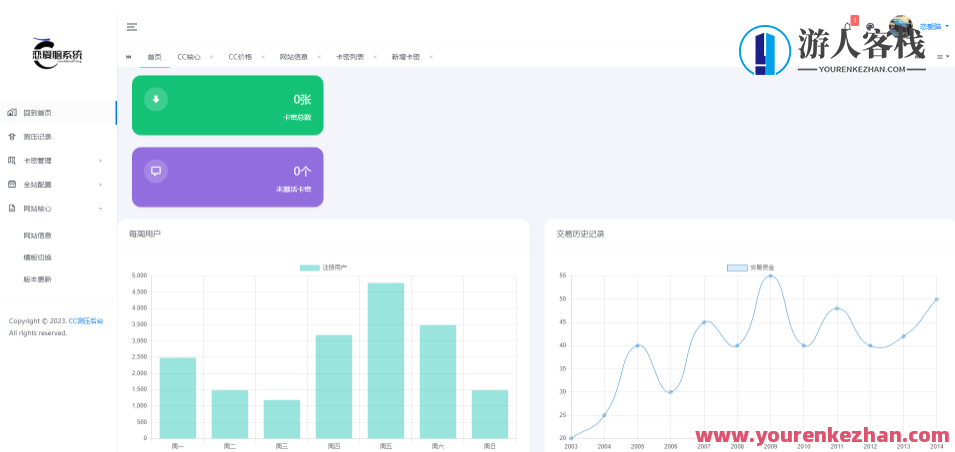The width and height of the screenshot is (955, 452).
Task: Click the small round icon beside the avatar
Action: pyautogui.click(x=870, y=26)
